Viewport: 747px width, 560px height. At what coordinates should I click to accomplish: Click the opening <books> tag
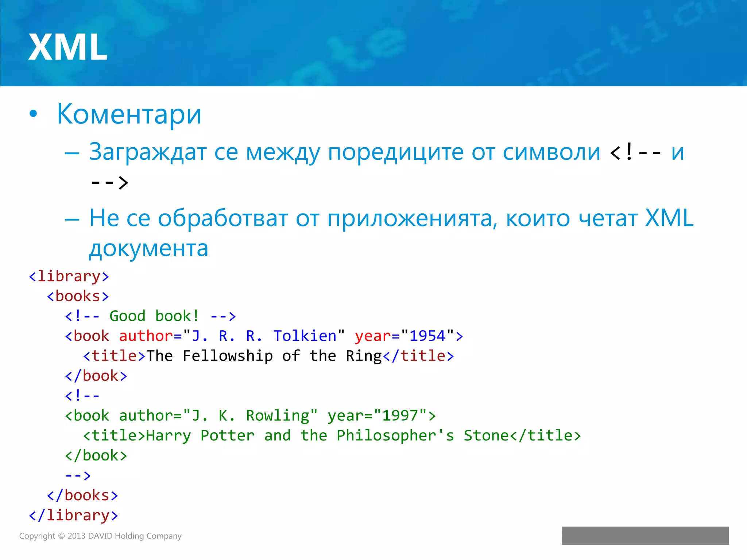pyautogui.click(x=78, y=296)
